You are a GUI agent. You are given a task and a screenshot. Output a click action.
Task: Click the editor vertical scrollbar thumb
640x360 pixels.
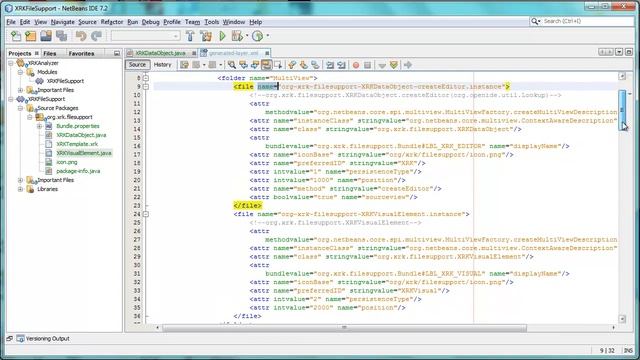[x=622, y=109]
